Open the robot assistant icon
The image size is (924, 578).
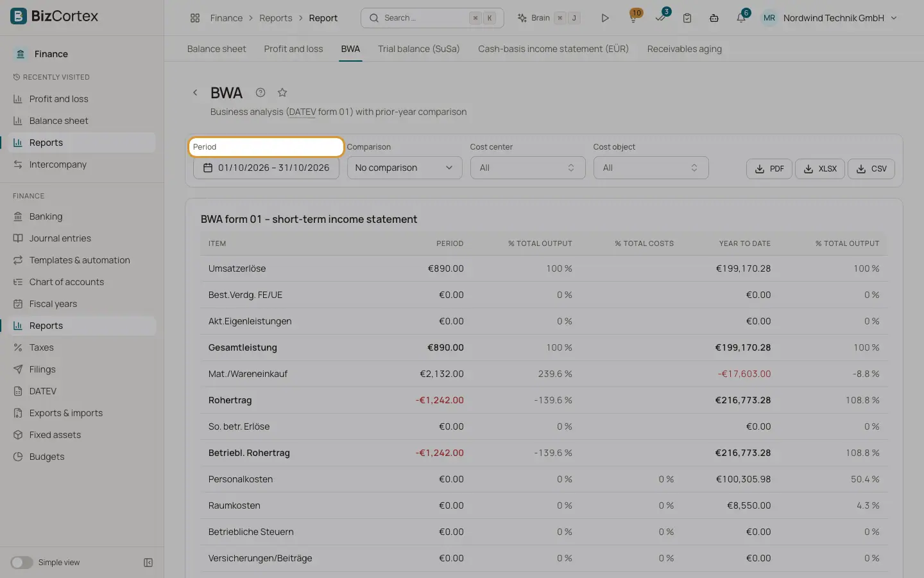coord(714,18)
